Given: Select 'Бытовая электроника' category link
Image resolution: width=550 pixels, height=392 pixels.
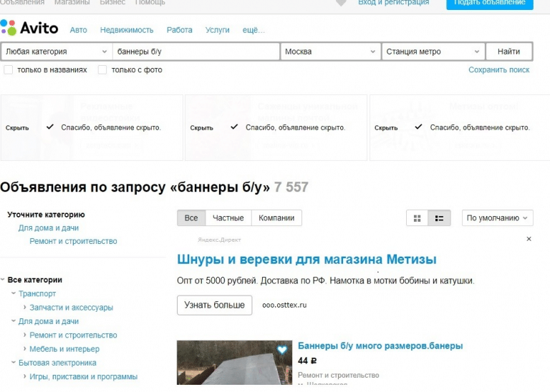Looking at the screenshot, I should click(x=57, y=363).
